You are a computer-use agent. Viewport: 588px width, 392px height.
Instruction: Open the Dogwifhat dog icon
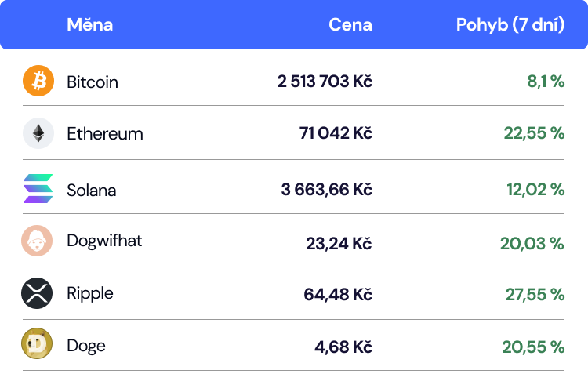pyautogui.click(x=37, y=241)
